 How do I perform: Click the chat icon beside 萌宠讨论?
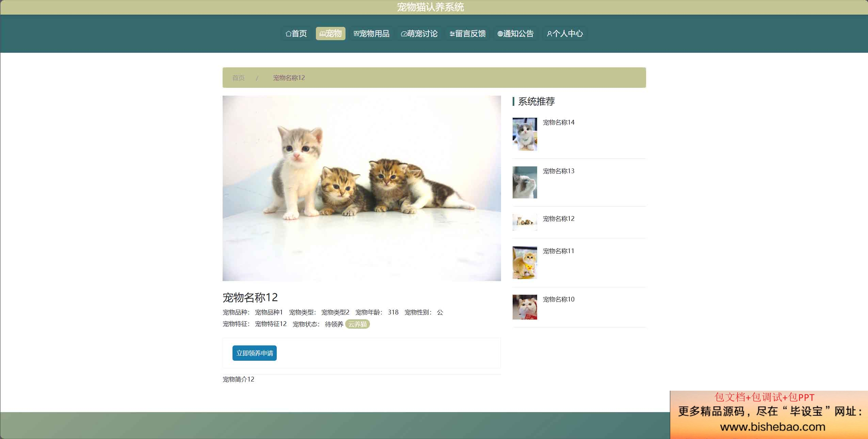coord(404,34)
